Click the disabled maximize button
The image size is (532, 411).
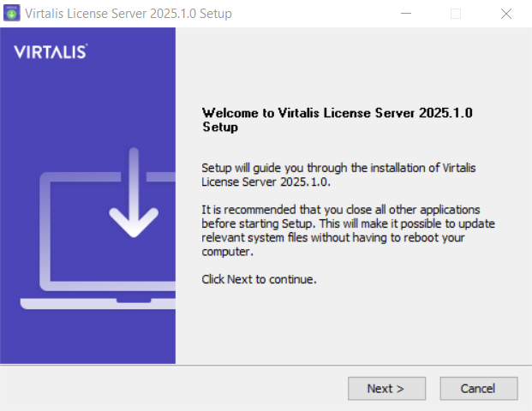point(456,14)
